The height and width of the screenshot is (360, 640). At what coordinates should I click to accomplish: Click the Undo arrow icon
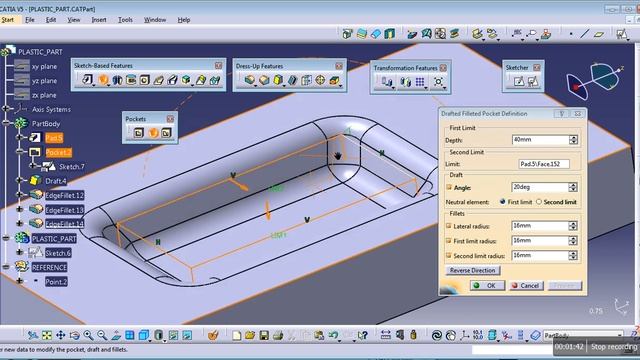coord(333,336)
